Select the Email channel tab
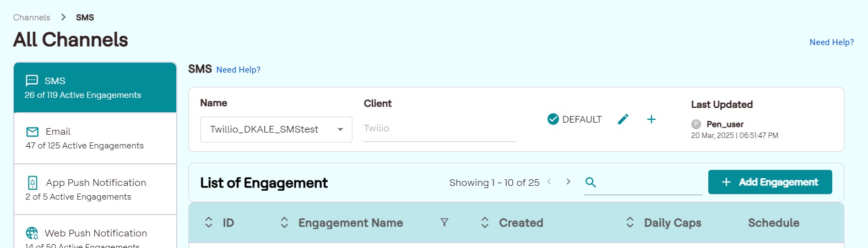Viewport: 868px width, 248px height. pos(95,138)
